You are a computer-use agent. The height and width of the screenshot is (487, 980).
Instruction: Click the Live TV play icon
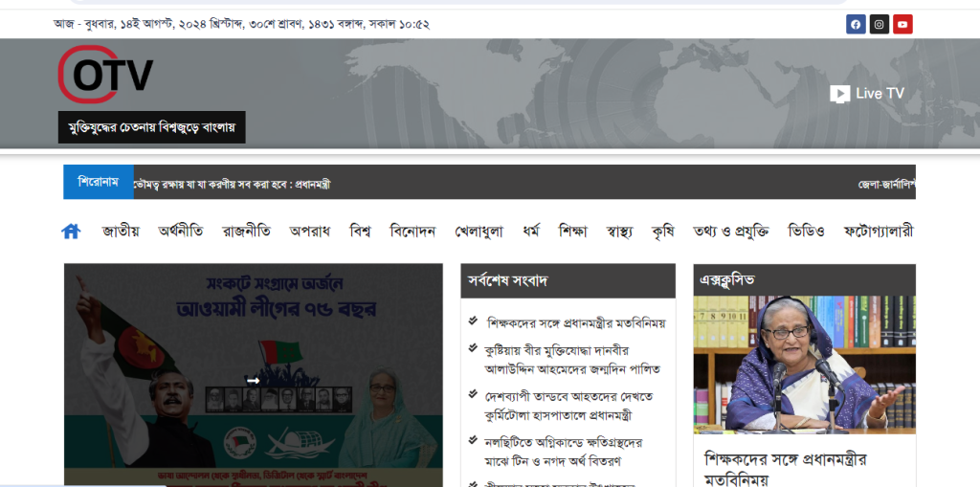point(839,94)
